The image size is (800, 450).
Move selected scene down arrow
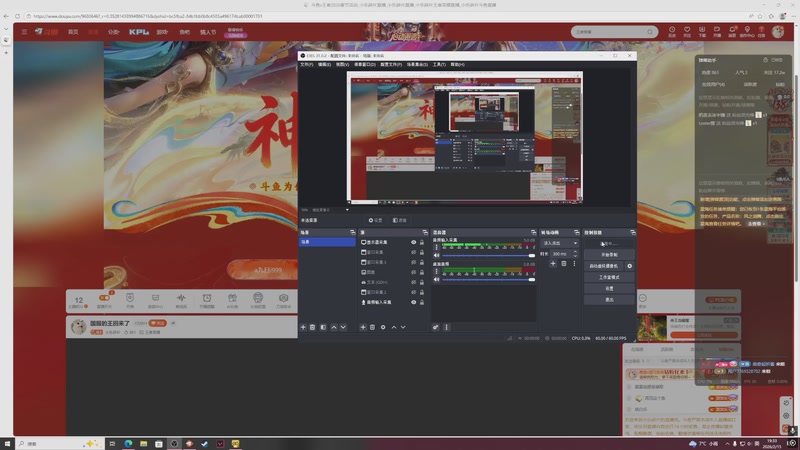[x=343, y=327]
